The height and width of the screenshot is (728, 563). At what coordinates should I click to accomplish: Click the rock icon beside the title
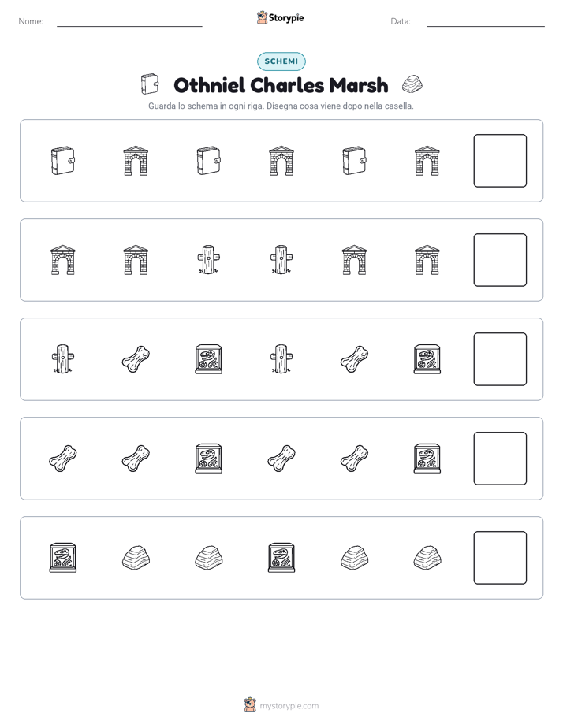412,84
